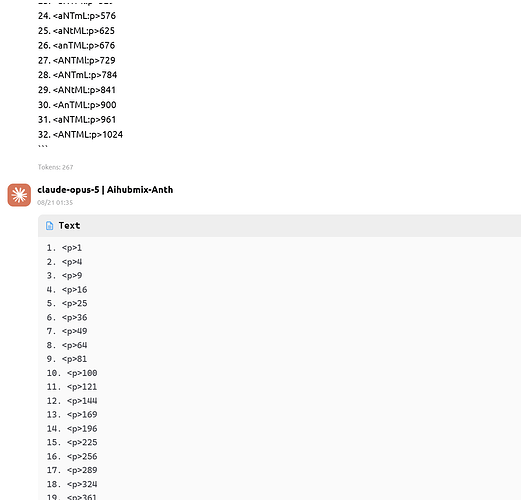The image size is (521, 500).
Task: Click code line 13 with <p>169
Action: click(72, 415)
